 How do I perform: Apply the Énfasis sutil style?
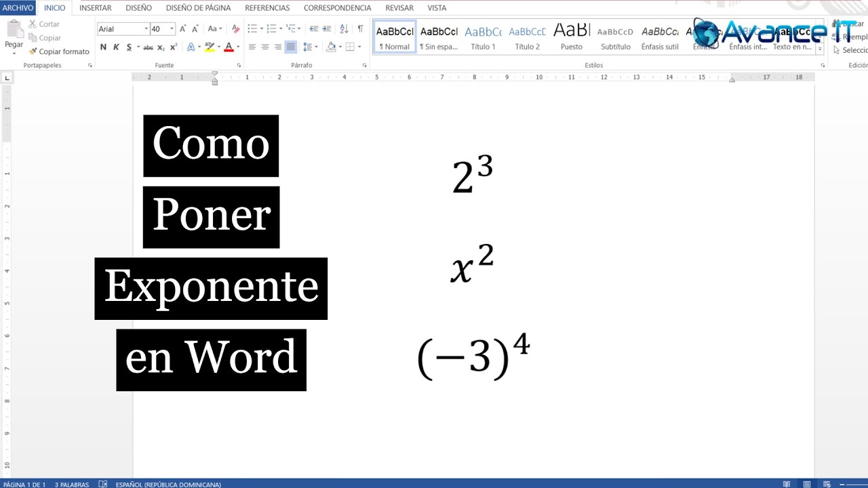[x=660, y=37]
